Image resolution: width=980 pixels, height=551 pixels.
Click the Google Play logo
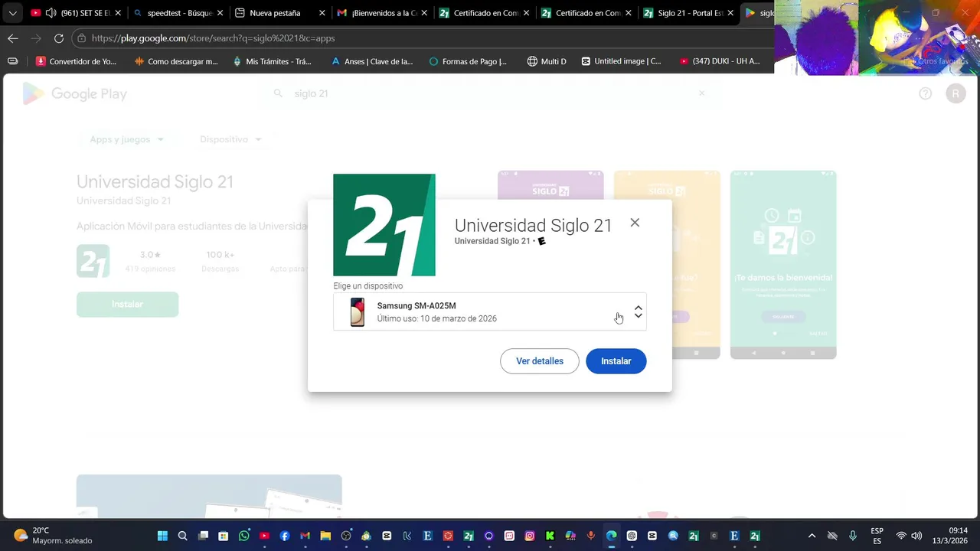(75, 94)
